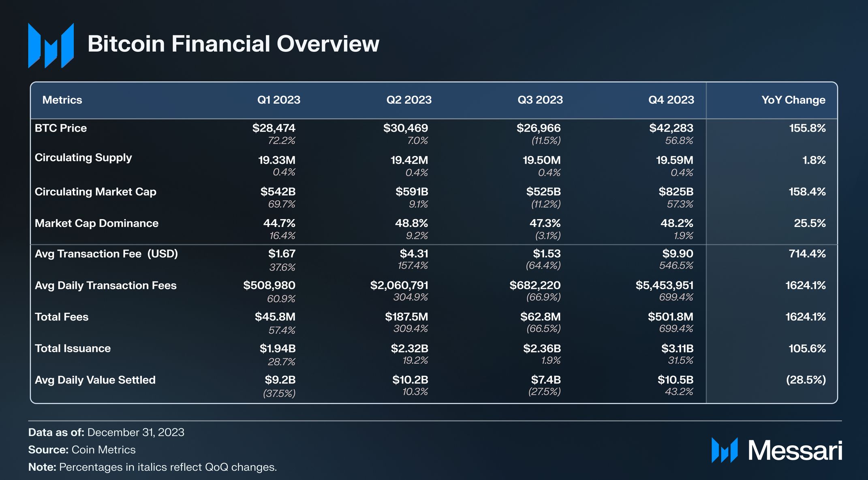
Task: Click the $28,474 BTC price value
Action: [274, 128]
